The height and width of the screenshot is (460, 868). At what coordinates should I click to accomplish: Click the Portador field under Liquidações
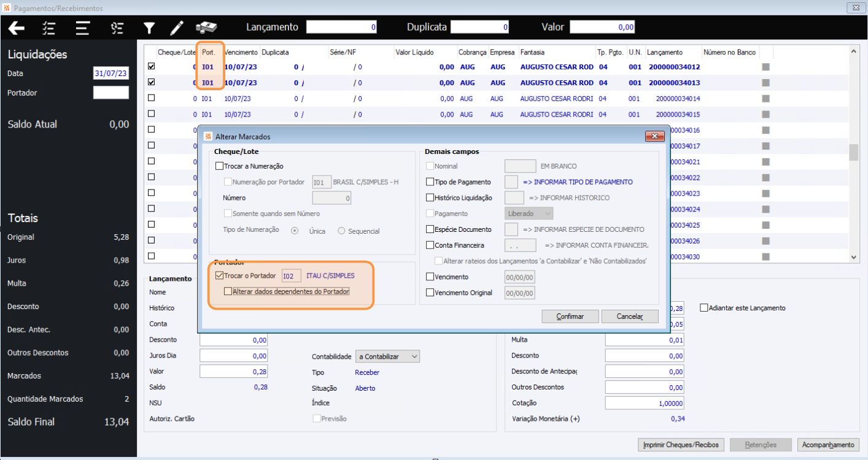coord(111,93)
